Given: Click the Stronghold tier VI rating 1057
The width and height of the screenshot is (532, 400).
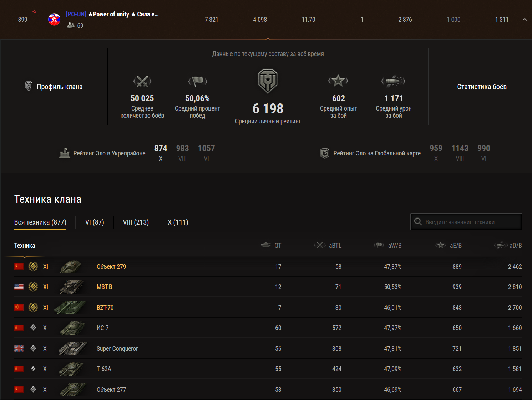Looking at the screenshot, I should (x=207, y=148).
